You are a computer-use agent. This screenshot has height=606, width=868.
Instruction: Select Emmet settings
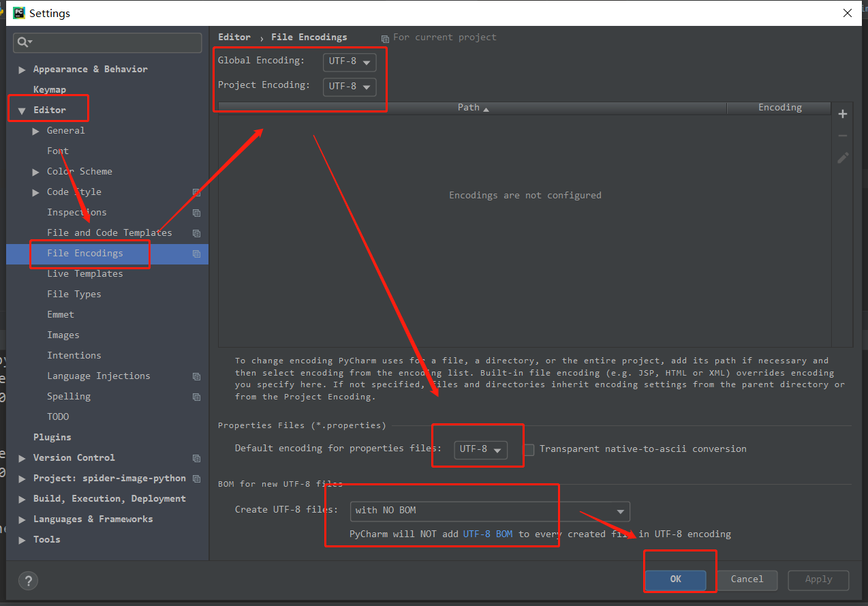click(61, 314)
